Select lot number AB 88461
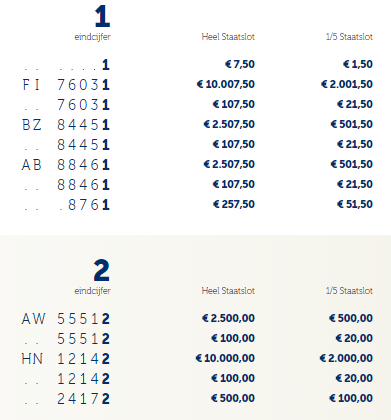This screenshot has height=420, width=391. 66,165
